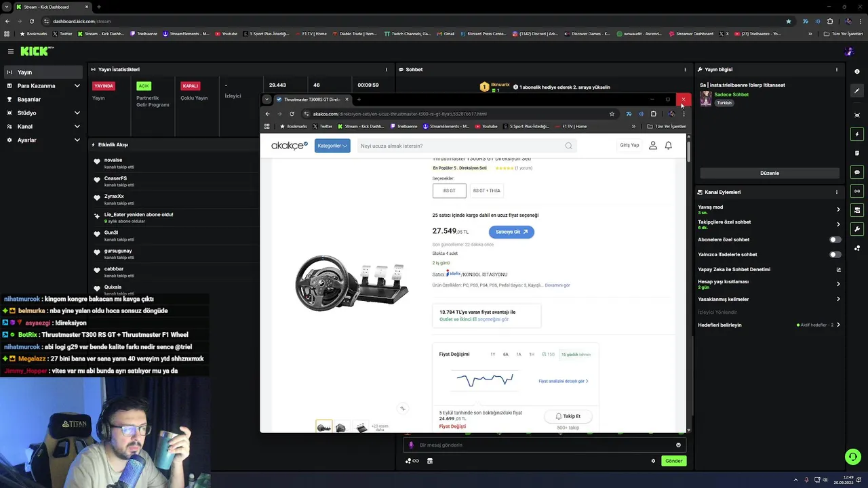868x488 pixels.
Task: Open Yavaş mod settings arrow
Action: coord(838,209)
